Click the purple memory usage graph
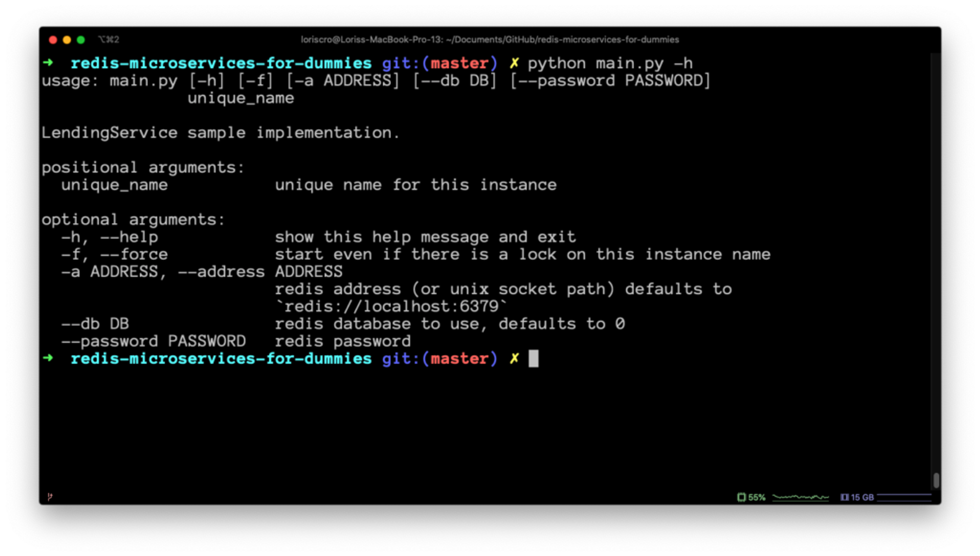The image size is (980, 556). tap(903, 497)
